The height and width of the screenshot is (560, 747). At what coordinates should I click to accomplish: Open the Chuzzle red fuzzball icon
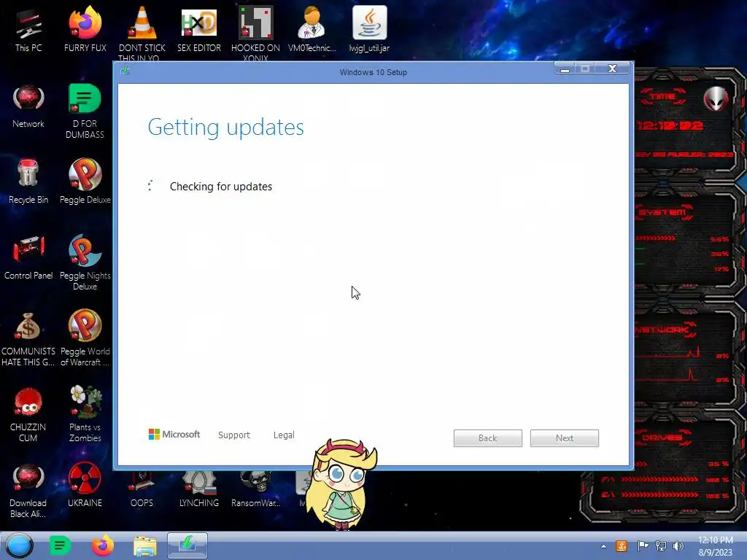[28, 414]
